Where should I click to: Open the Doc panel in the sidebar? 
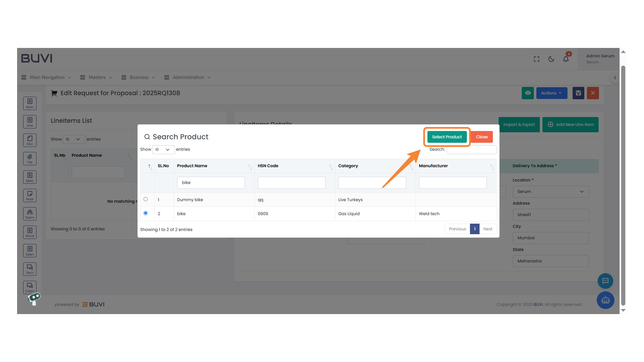point(30,140)
